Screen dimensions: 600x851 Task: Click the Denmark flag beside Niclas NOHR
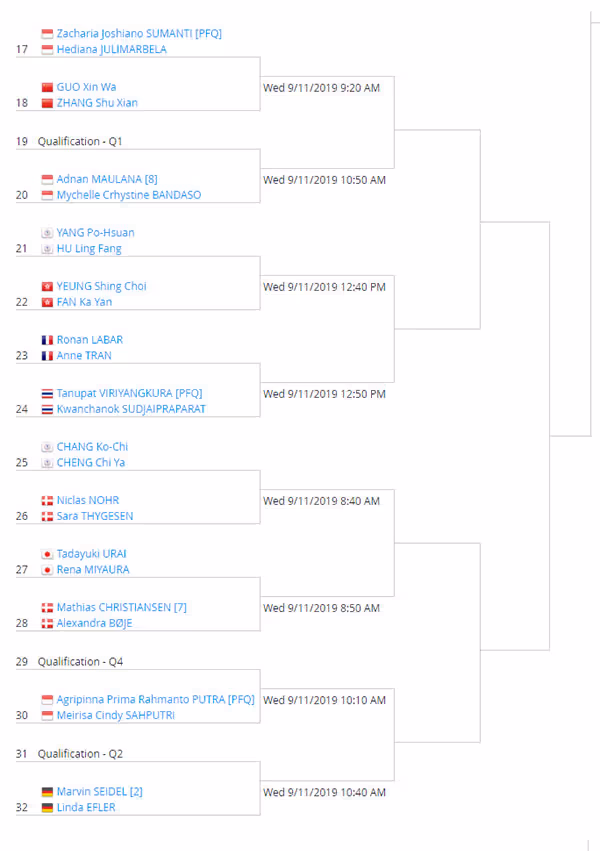pos(47,501)
